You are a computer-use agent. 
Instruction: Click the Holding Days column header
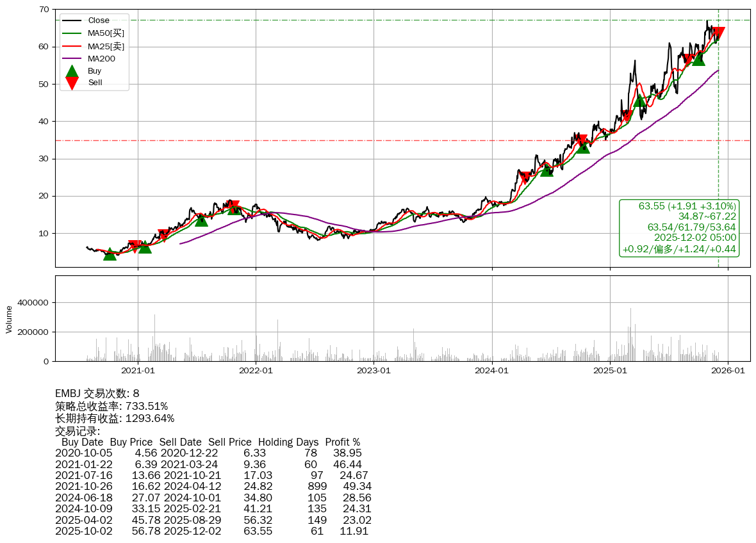point(288,442)
